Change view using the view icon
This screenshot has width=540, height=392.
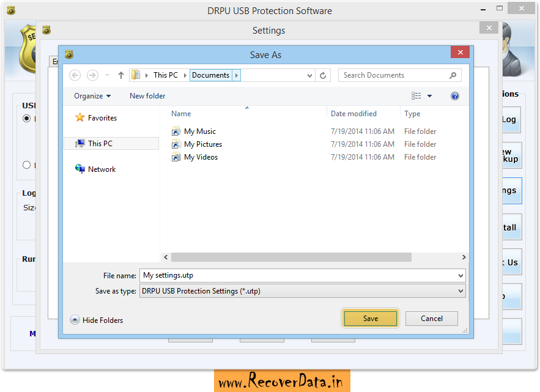416,96
